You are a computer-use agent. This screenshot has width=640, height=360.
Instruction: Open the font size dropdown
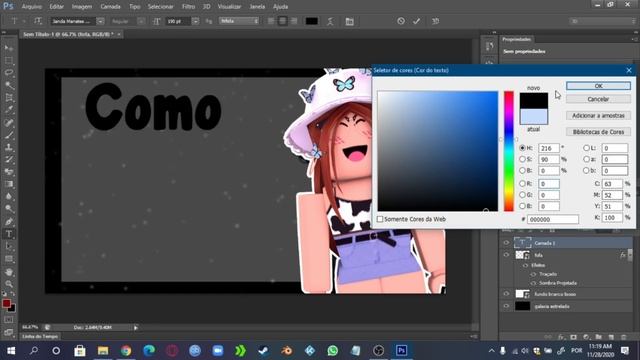pos(196,21)
